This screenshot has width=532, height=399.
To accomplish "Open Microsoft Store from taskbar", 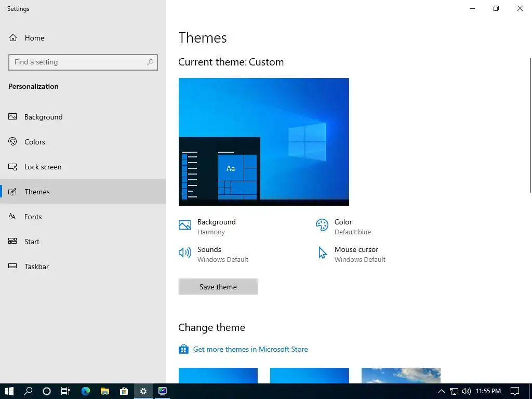I will pos(124,391).
